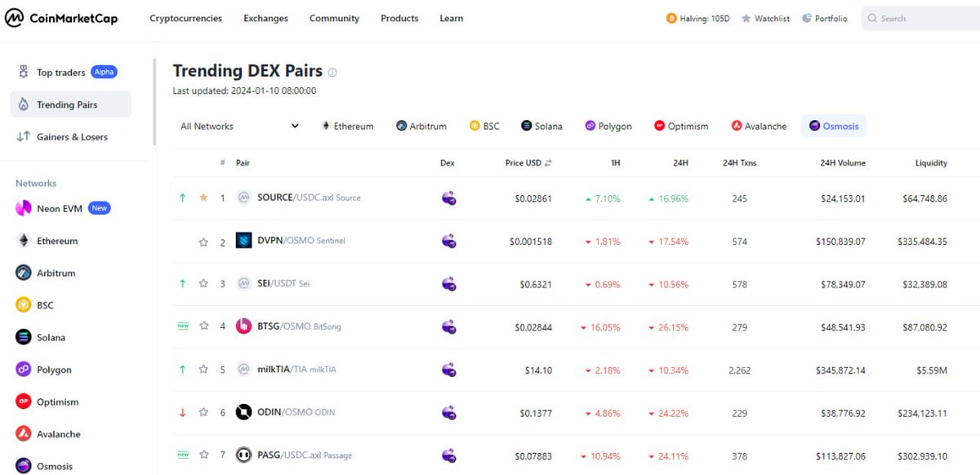
Task: Toggle the watchlist star for SOURCE/USDC.axl
Action: (203, 198)
